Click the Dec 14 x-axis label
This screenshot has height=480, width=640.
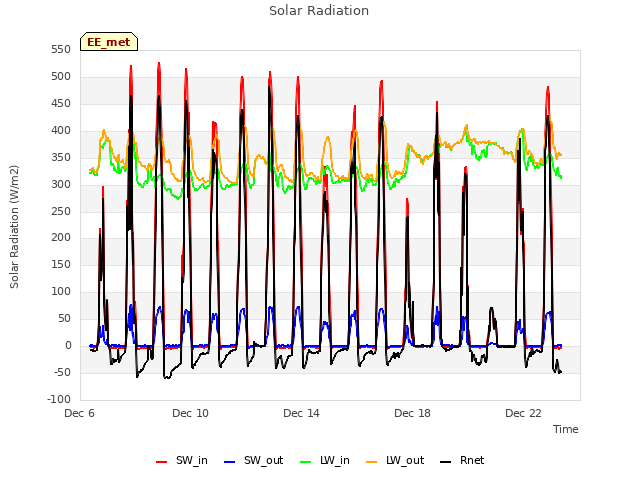302,413
